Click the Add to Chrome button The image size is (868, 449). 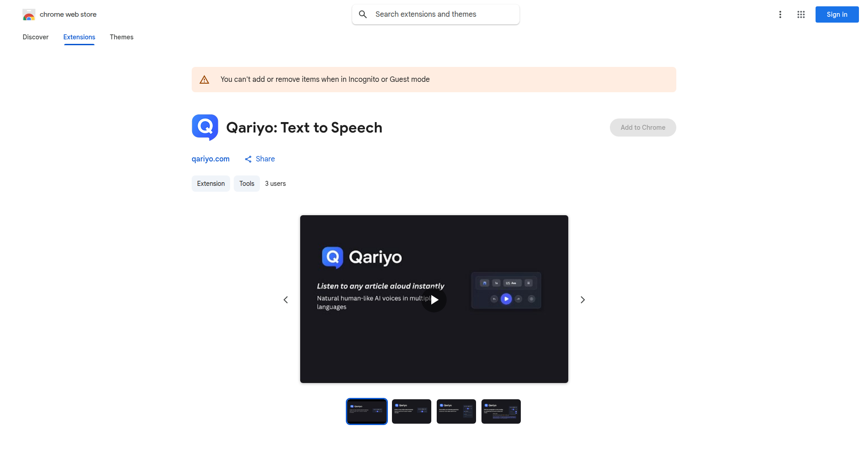pos(643,128)
